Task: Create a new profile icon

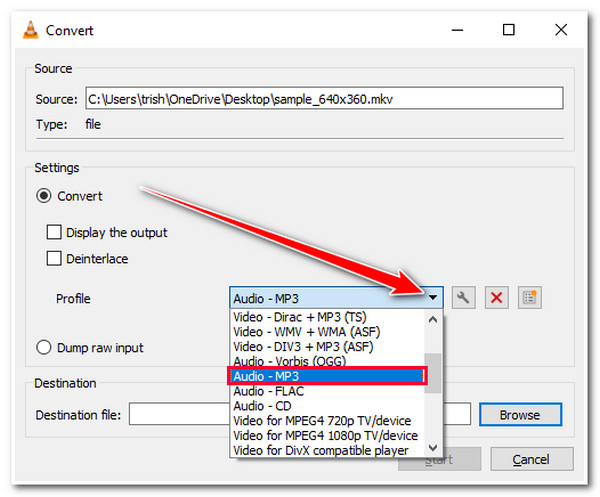Action: coord(530,298)
